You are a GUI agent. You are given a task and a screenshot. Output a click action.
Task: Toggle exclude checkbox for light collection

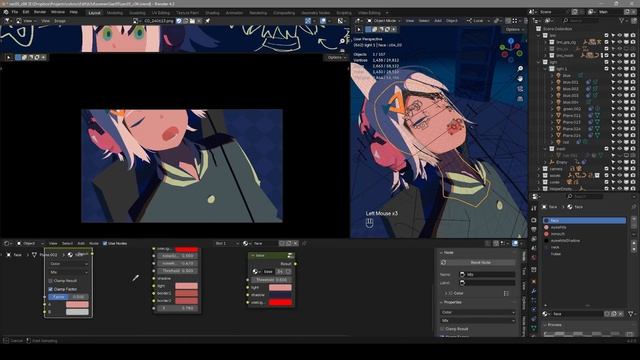tap(607, 62)
